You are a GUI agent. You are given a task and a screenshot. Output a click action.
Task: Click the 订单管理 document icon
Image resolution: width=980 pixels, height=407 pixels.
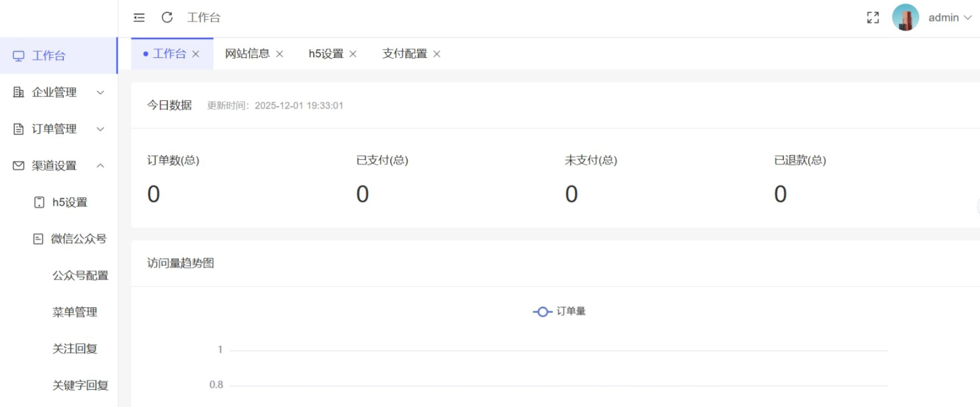(x=18, y=129)
